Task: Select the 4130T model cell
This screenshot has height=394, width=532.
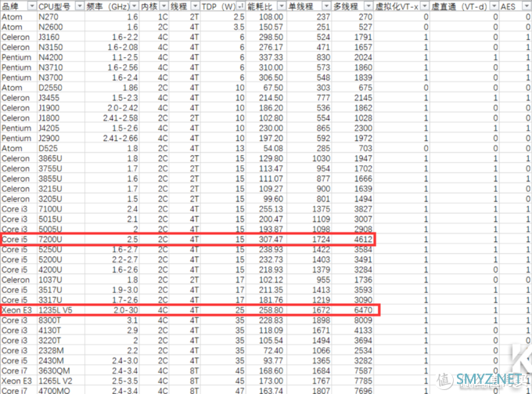Action: [61, 331]
